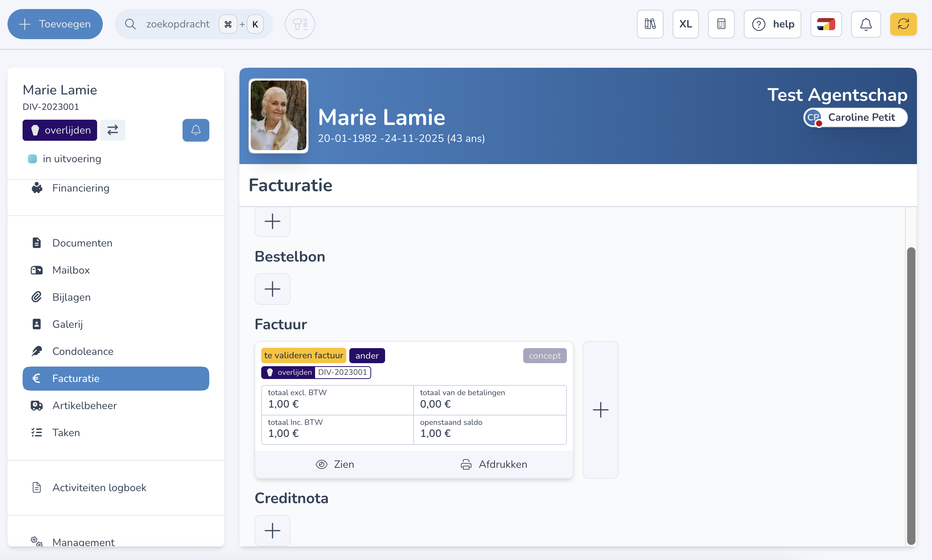Image resolution: width=932 pixels, height=560 pixels.
Task: Add a new Bestelbon with plus button
Action: (272, 289)
